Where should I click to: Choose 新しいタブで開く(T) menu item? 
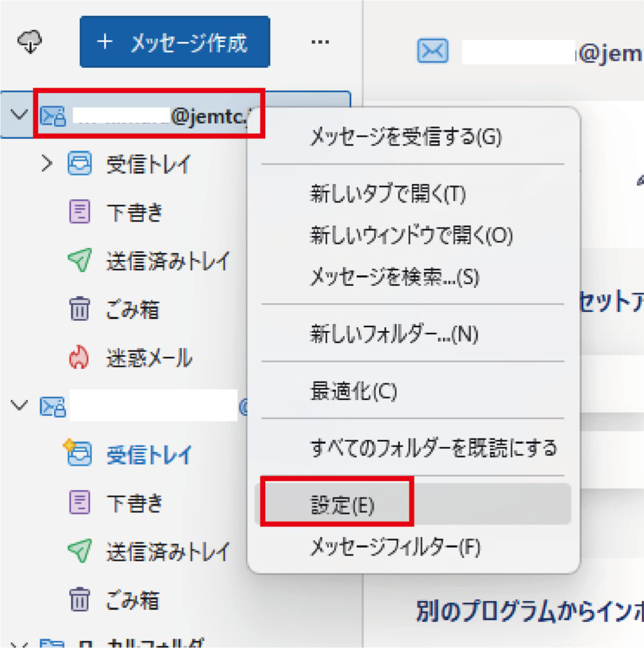tap(387, 194)
